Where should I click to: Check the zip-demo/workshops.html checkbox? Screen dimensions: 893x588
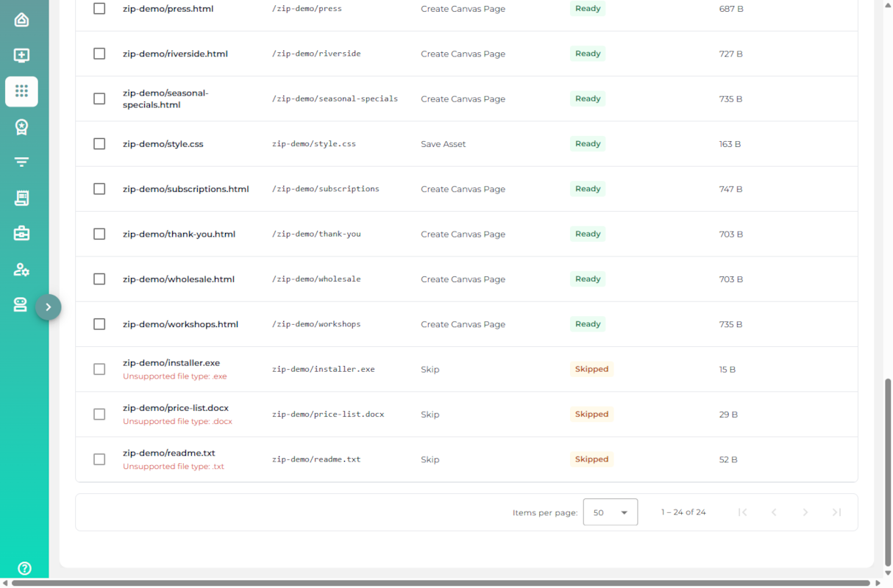point(99,324)
